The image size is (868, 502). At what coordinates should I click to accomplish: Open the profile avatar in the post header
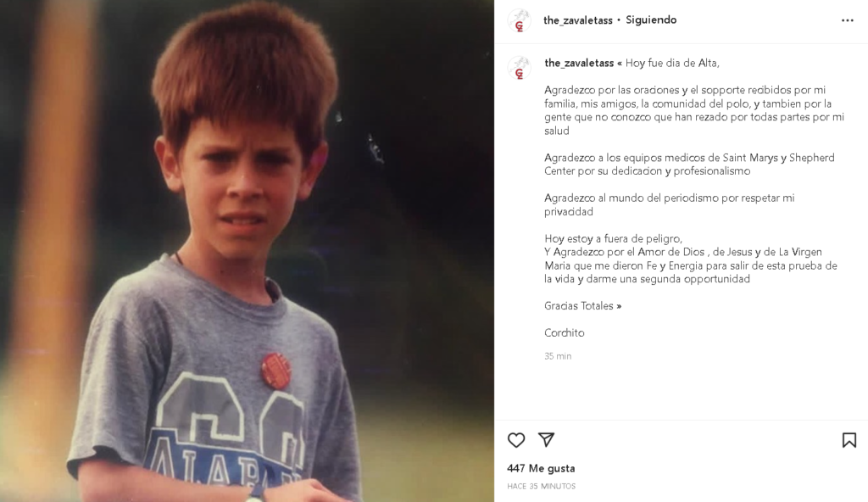(520, 20)
